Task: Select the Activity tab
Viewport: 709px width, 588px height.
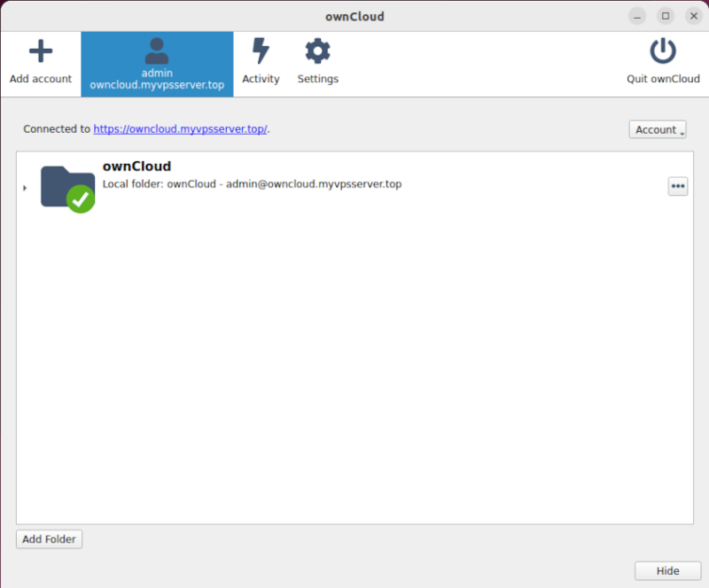Action: (x=261, y=62)
